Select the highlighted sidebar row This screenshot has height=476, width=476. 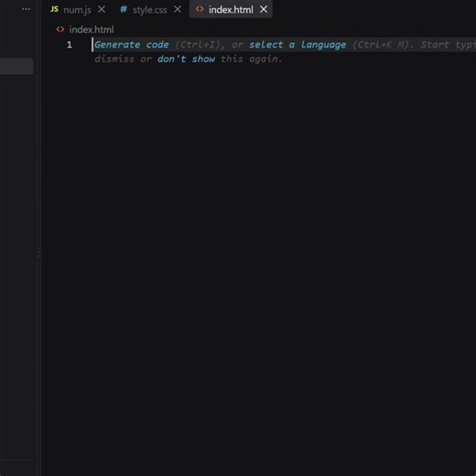point(16,66)
